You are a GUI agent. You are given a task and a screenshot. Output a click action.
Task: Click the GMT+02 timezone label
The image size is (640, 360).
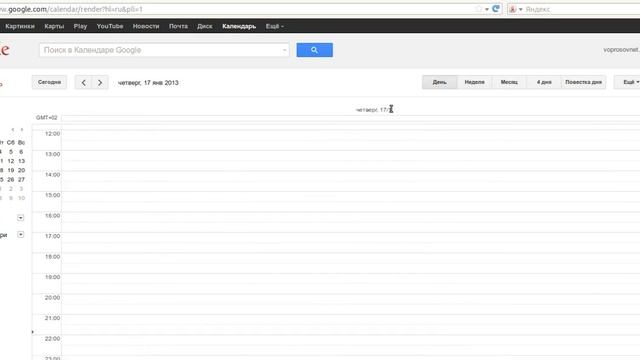(x=47, y=118)
